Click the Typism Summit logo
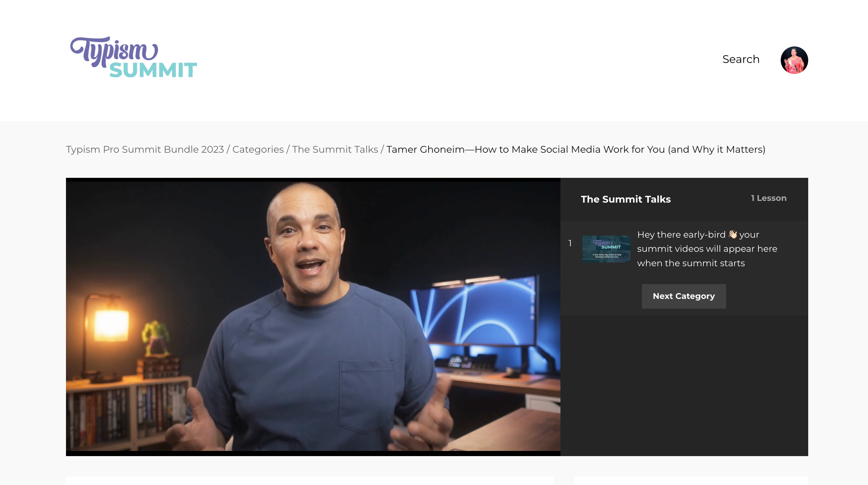 pos(134,57)
